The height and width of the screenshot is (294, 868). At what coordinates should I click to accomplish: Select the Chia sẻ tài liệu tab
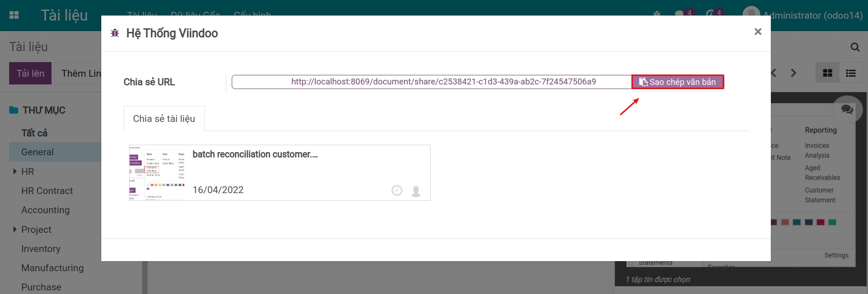point(164,119)
